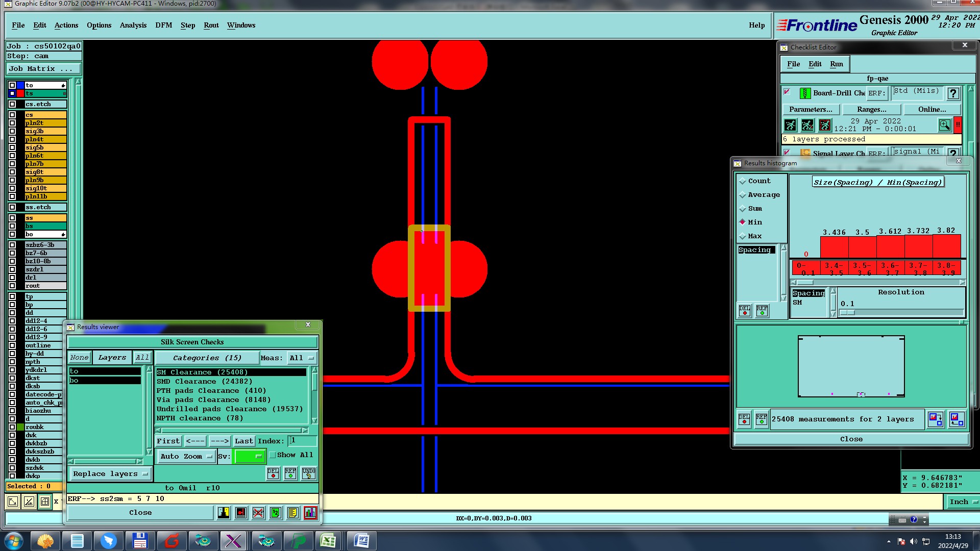Open the histogram icon in Results viewer
980x551 pixels.
[x=310, y=513]
